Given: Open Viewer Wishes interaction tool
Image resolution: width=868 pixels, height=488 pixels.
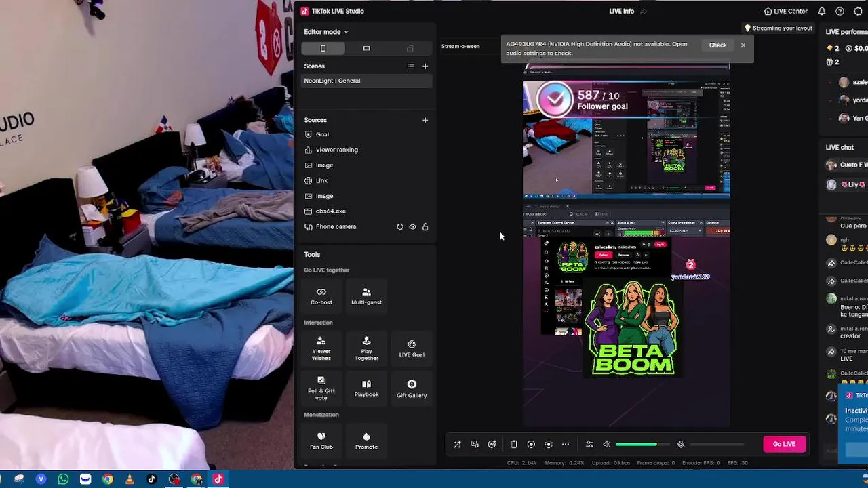Looking at the screenshot, I should click(321, 349).
